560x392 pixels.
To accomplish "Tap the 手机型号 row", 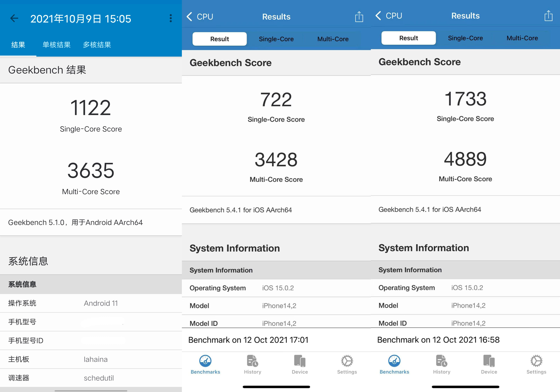I will point(91,322).
